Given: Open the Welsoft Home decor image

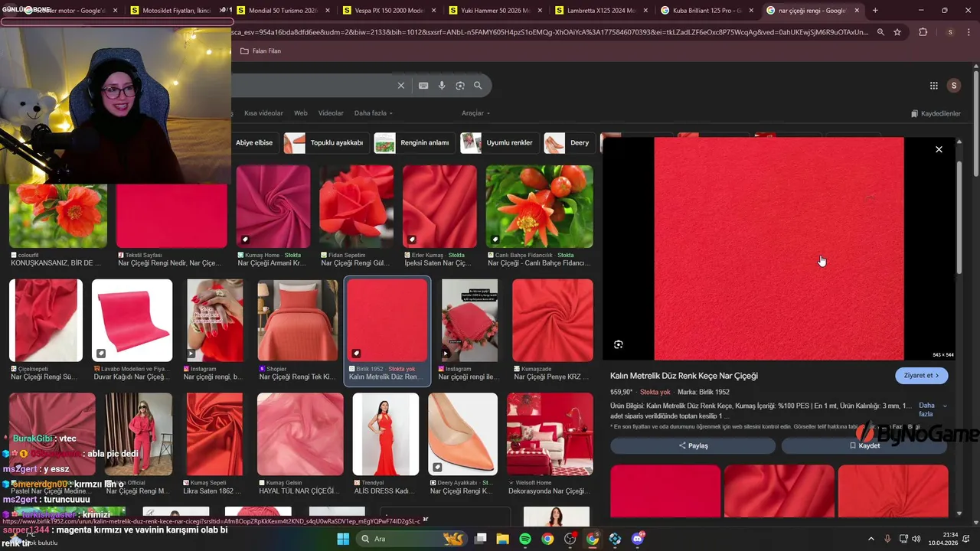Looking at the screenshot, I should [550, 434].
